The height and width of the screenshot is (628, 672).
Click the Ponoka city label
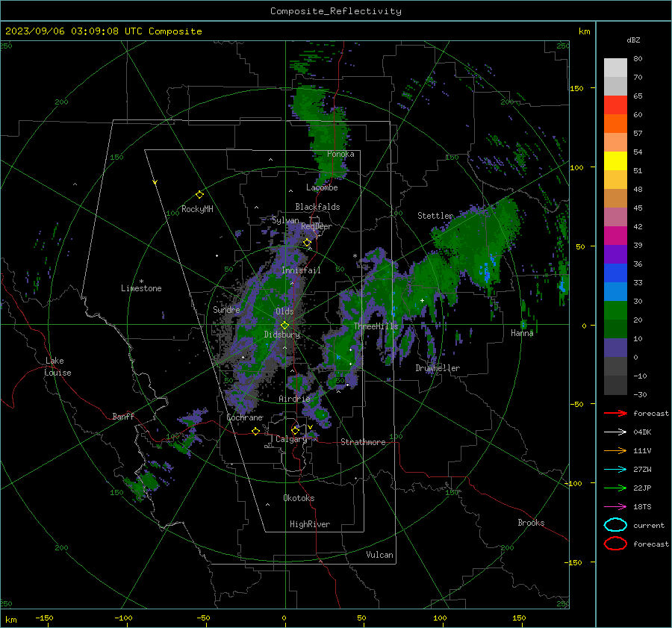tap(340, 154)
